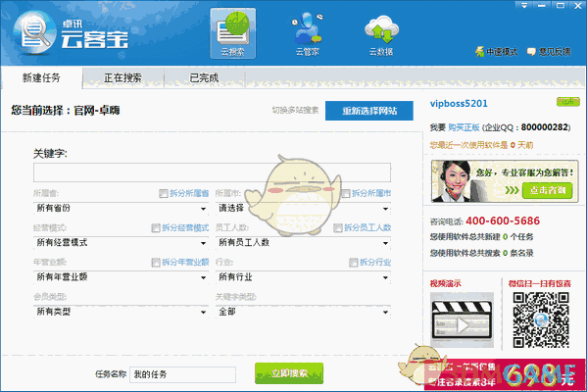Image resolution: width=587 pixels, height=392 pixels.
Task: Click the 重新选择网站 button
Action: (369, 111)
